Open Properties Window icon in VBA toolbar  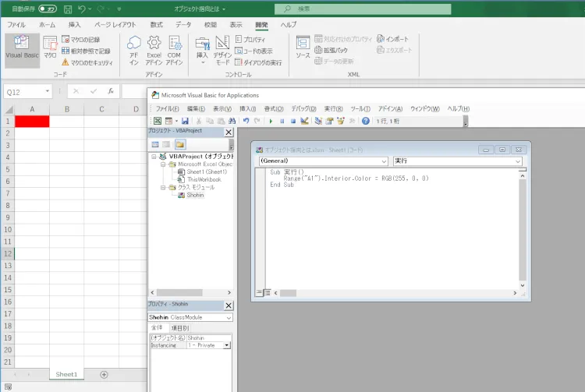coord(329,121)
